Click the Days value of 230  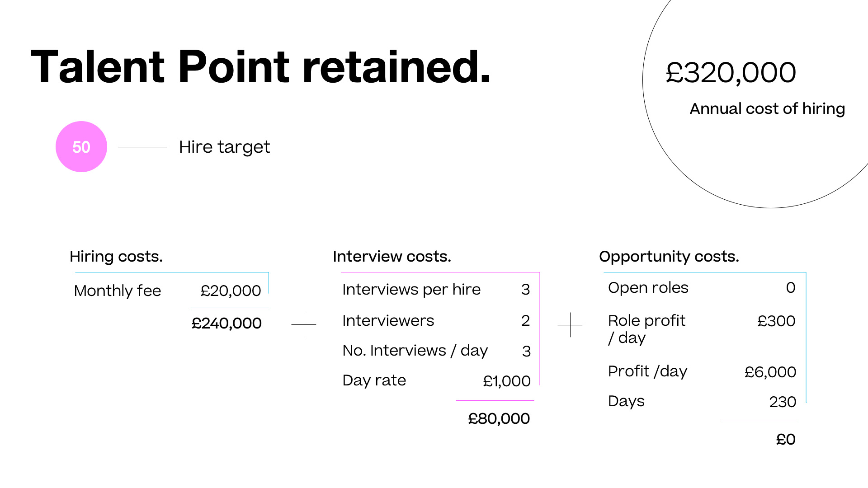(783, 402)
